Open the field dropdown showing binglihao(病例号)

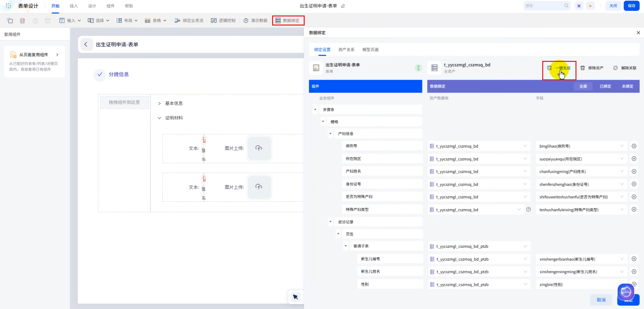[x=582, y=146]
